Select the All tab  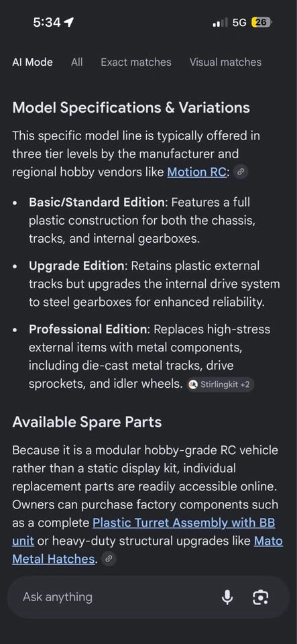coord(76,62)
